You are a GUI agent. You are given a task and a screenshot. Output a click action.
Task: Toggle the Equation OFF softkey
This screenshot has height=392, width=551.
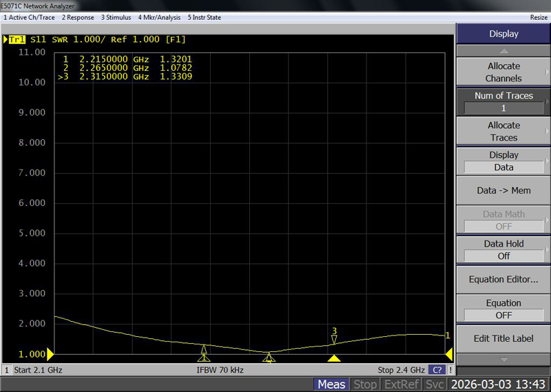click(x=503, y=309)
